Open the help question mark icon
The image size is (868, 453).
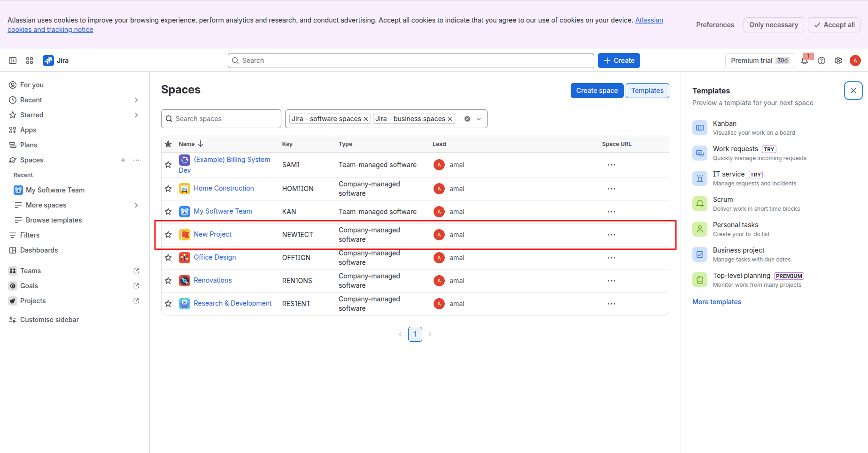click(821, 61)
